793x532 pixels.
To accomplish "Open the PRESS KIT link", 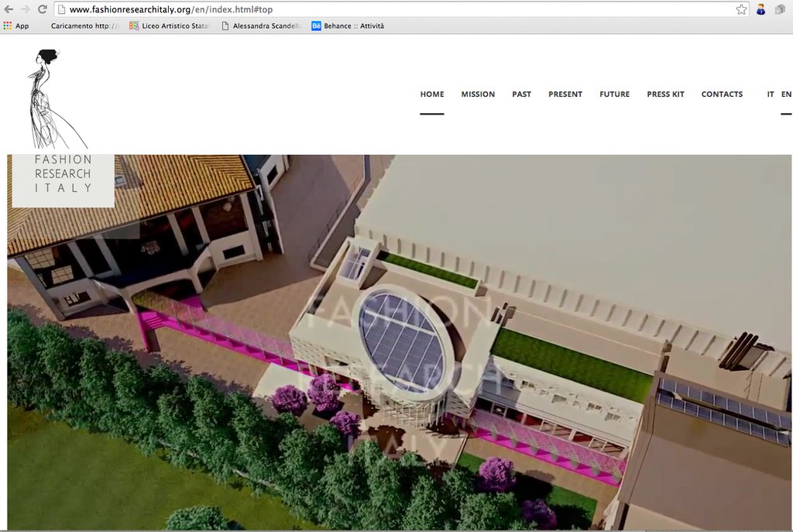I will click(x=665, y=94).
